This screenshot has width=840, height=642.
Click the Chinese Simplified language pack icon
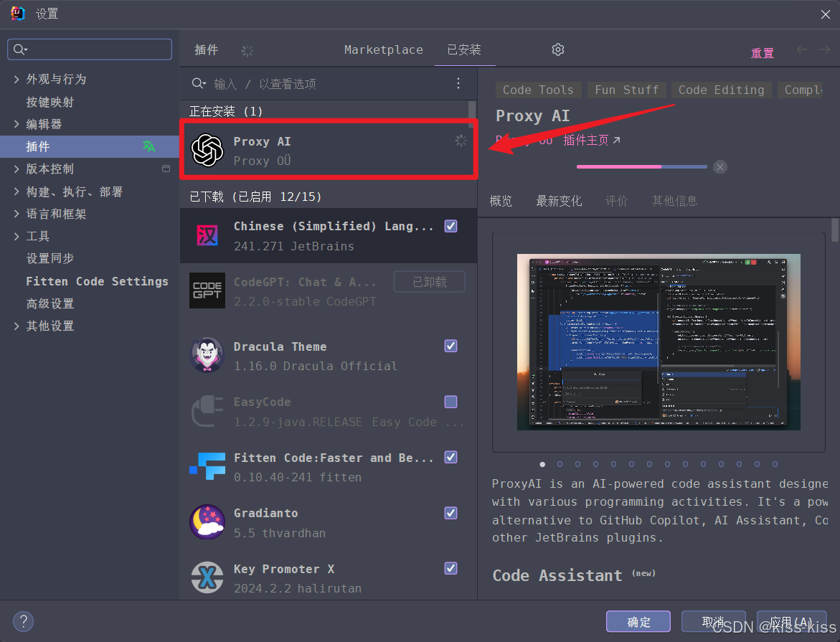tap(207, 235)
